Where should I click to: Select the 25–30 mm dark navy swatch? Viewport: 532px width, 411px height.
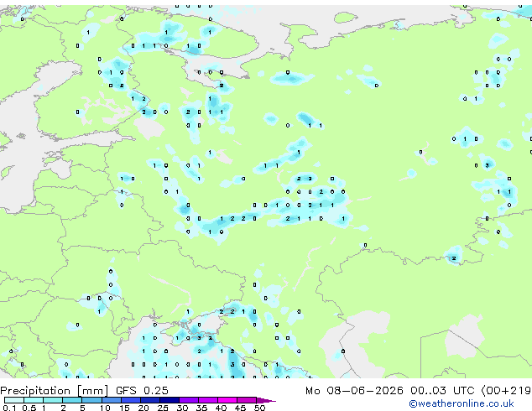coord(170,400)
